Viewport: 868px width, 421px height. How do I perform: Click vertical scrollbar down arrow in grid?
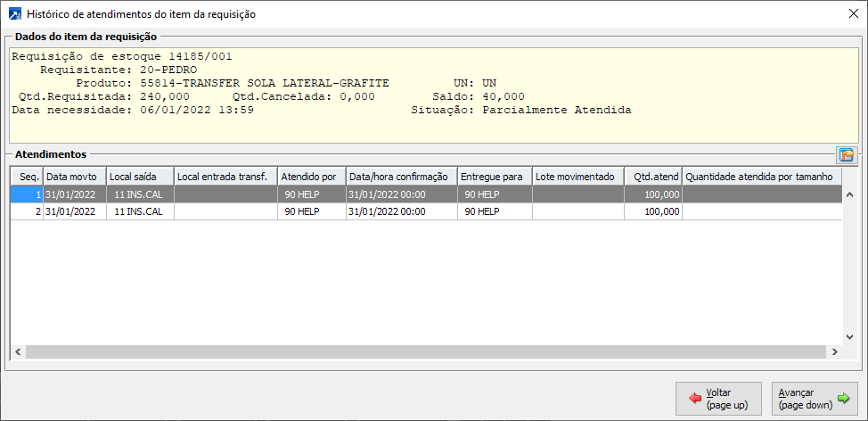(850, 337)
